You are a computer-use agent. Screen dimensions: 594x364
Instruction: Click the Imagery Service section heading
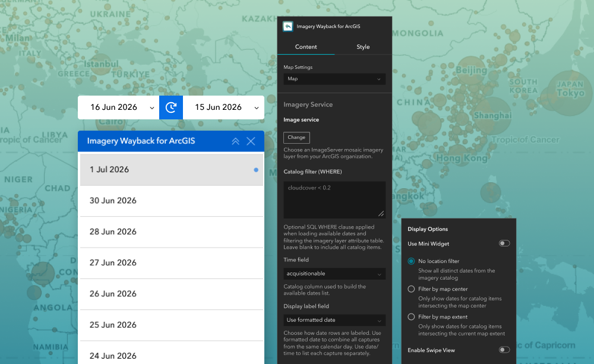click(308, 105)
